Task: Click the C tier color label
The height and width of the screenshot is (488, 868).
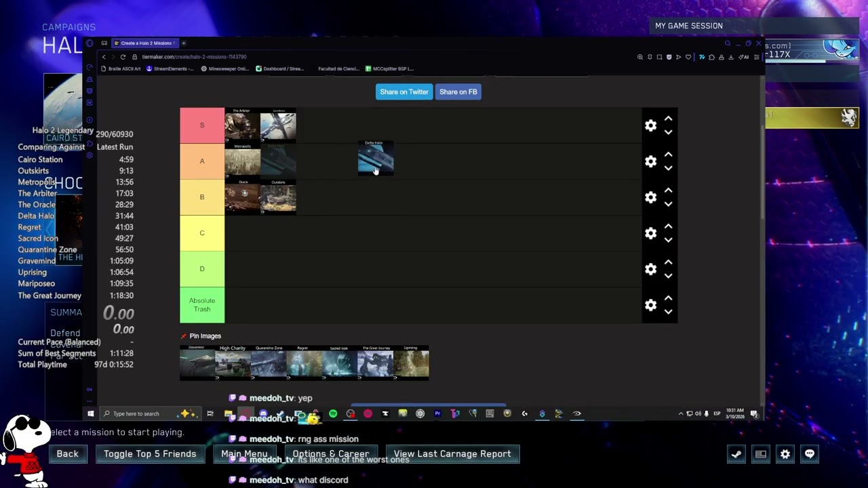Action: (x=202, y=233)
